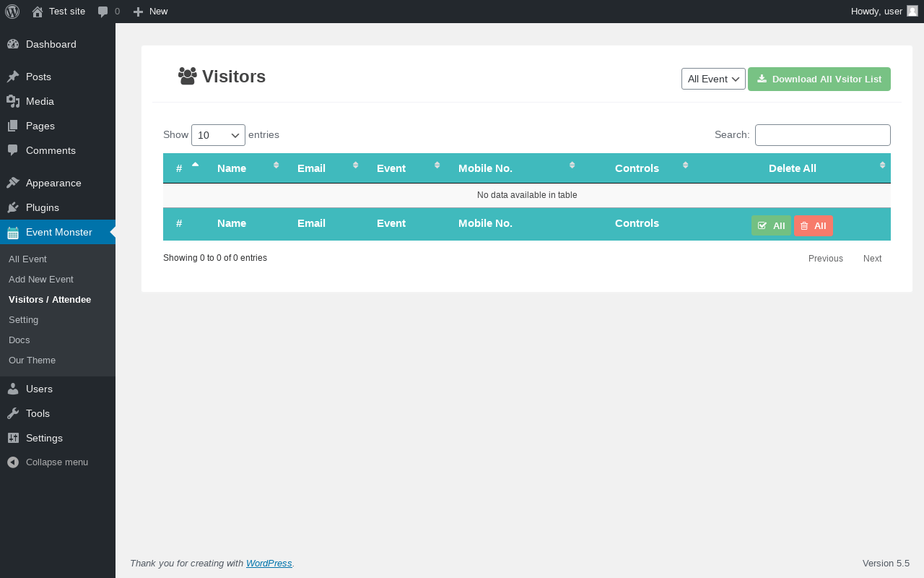This screenshot has width=924, height=578.
Task: Click Dashboard label in sidebar
Action: click(51, 44)
